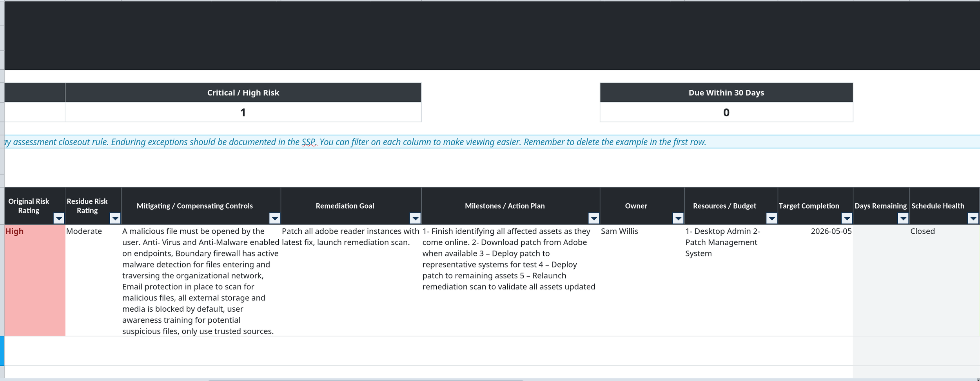Open Target Completion filter dropdown
The width and height of the screenshot is (980, 381).
(x=847, y=218)
